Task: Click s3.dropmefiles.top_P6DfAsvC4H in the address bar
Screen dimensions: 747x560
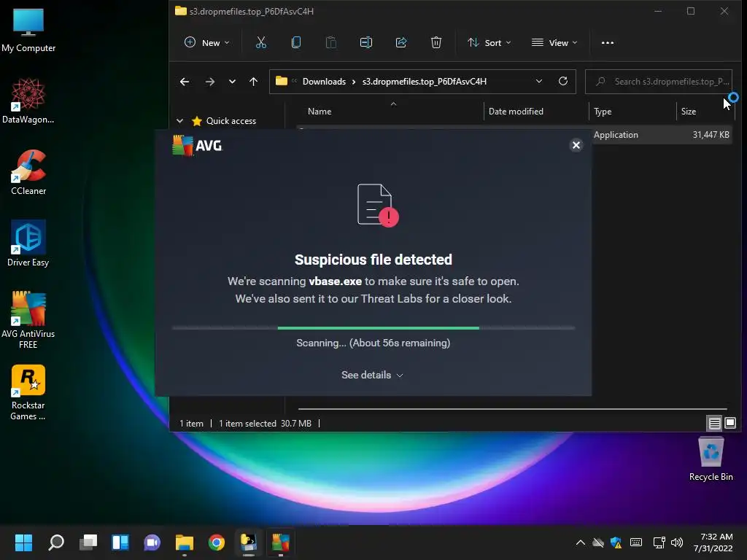Action: pos(425,82)
